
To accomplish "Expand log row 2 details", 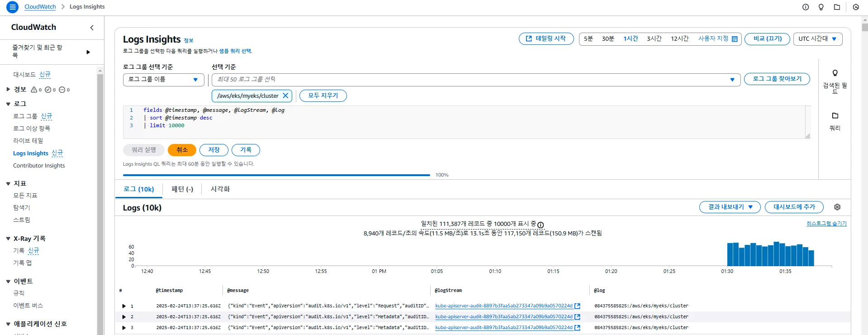I will tap(124, 317).
